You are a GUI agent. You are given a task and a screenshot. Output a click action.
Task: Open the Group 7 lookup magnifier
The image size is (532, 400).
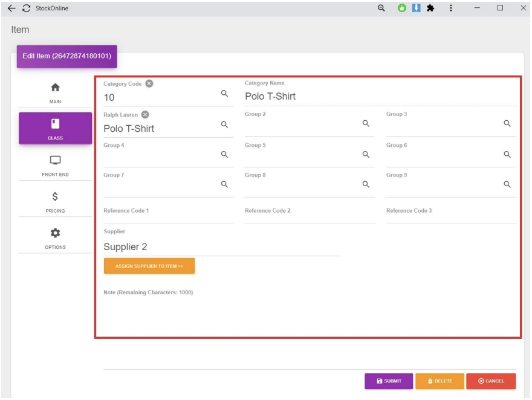(x=224, y=184)
